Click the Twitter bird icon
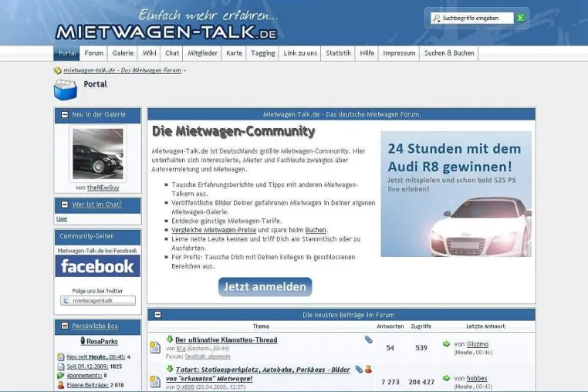 click(66, 300)
